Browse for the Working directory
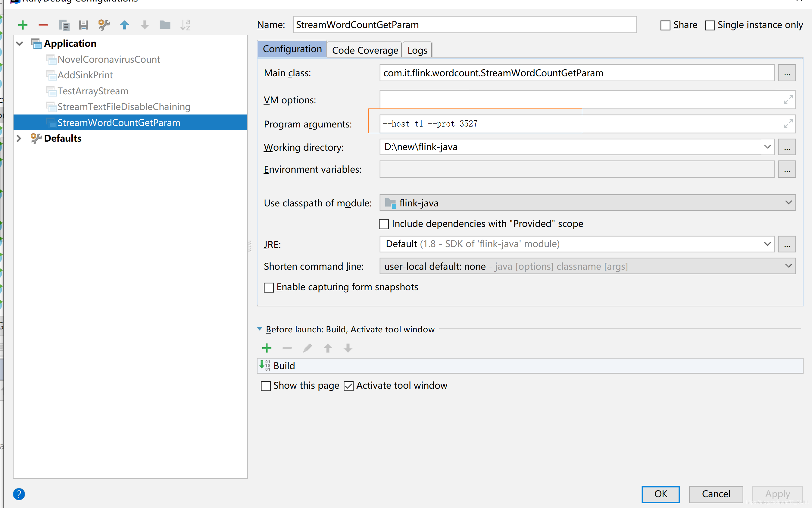This screenshot has height=508, width=812. tap(787, 147)
